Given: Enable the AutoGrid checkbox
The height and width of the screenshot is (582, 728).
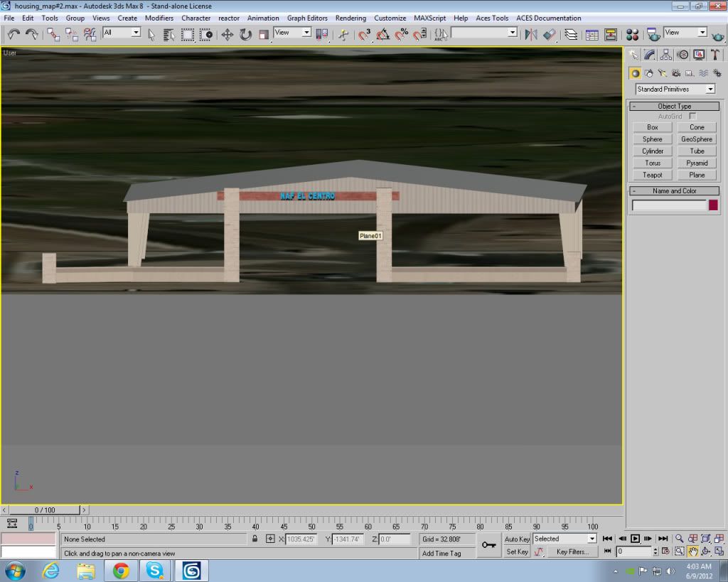Looking at the screenshot, I should coord(692,116).
